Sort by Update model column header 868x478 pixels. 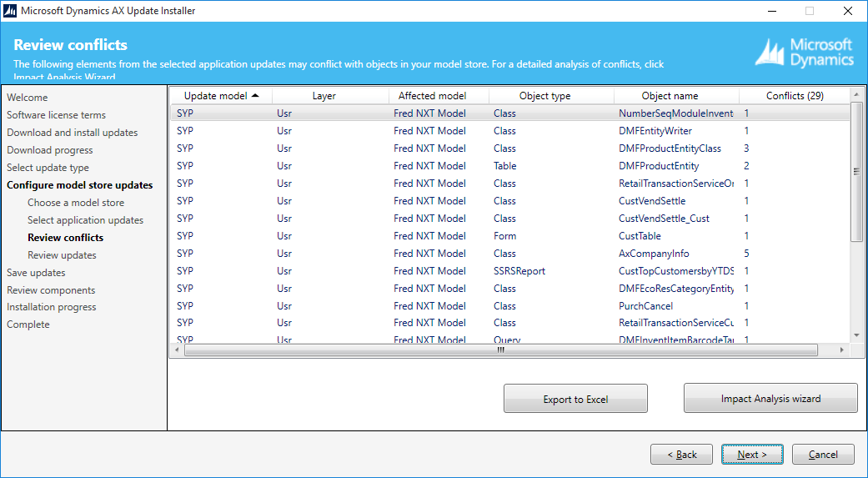[221, 96]
